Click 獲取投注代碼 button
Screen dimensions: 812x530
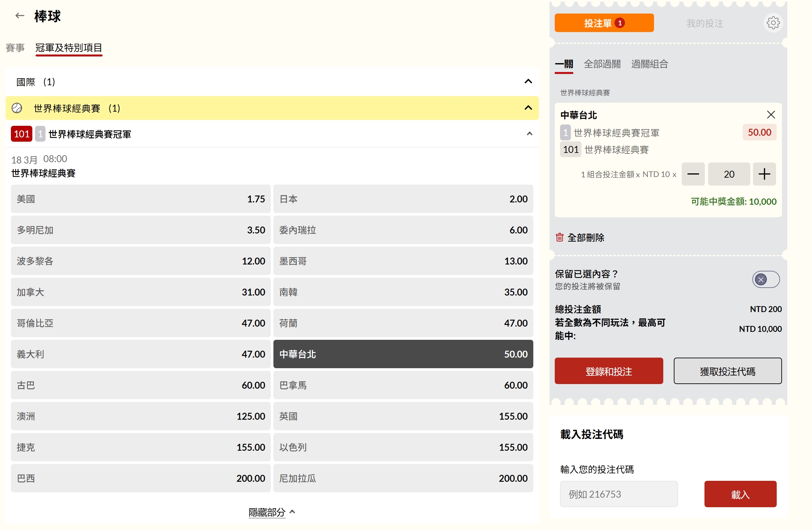(x=727, y=371)
